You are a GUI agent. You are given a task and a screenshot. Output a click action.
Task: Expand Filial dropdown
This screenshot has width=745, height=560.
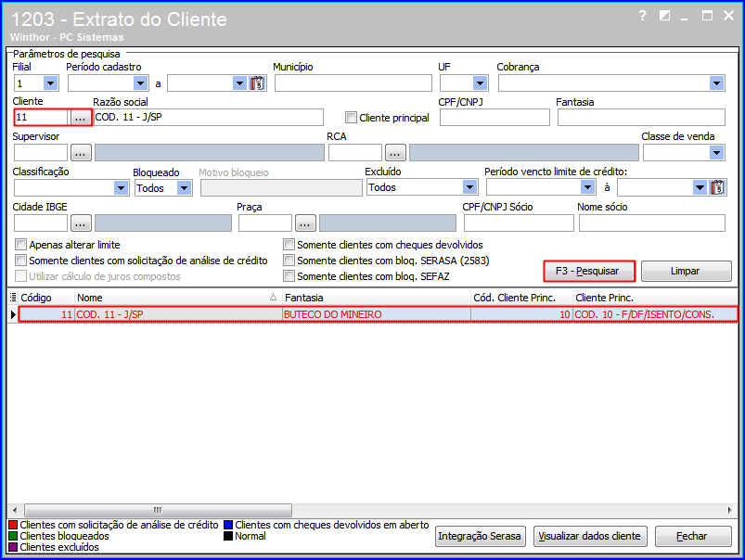point(50,83)
